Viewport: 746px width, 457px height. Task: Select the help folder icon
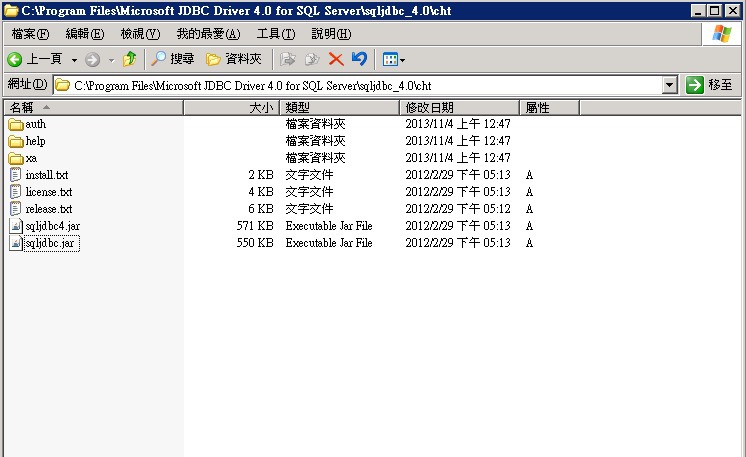(16, 142)
